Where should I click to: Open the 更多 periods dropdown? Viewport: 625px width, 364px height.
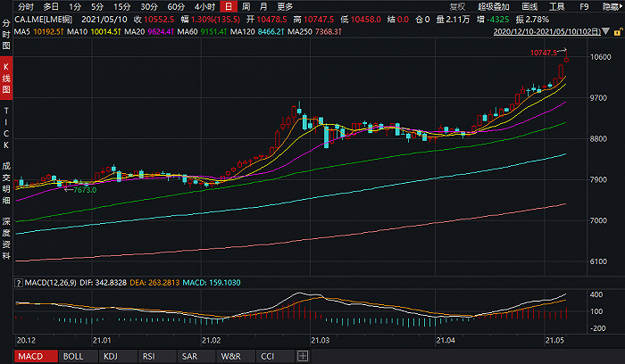pyautogui.click(x=285, y=6)
